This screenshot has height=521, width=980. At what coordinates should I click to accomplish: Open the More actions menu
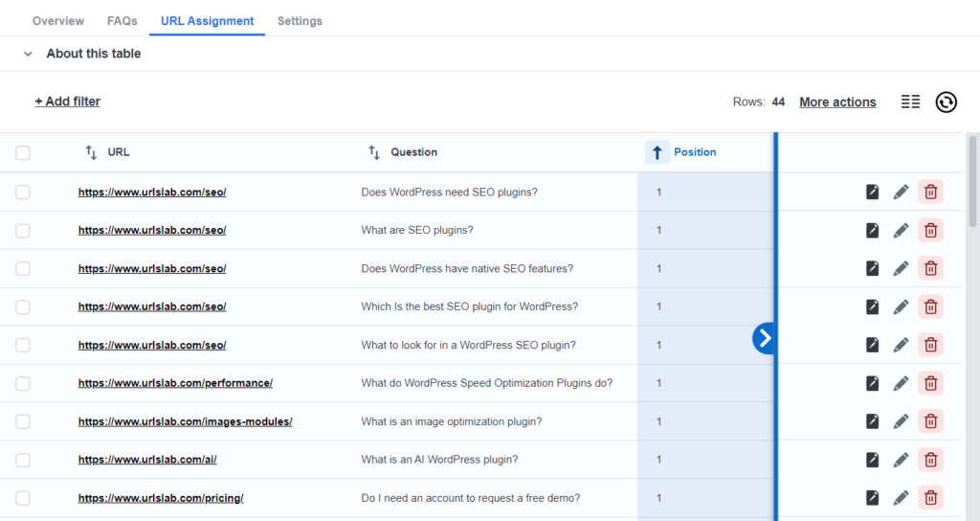click(x=837, y=102)
